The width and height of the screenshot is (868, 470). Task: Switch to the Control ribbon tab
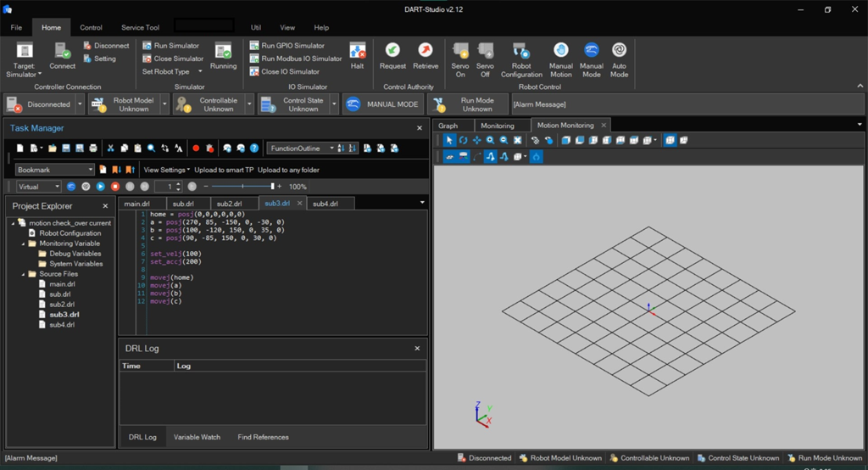click(91, 27)
